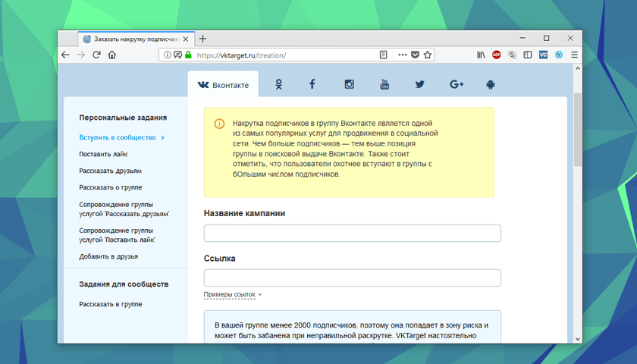Screen dimensions: 637x364
Task: Show site information icon in address bar
Action: click(167, 55)
